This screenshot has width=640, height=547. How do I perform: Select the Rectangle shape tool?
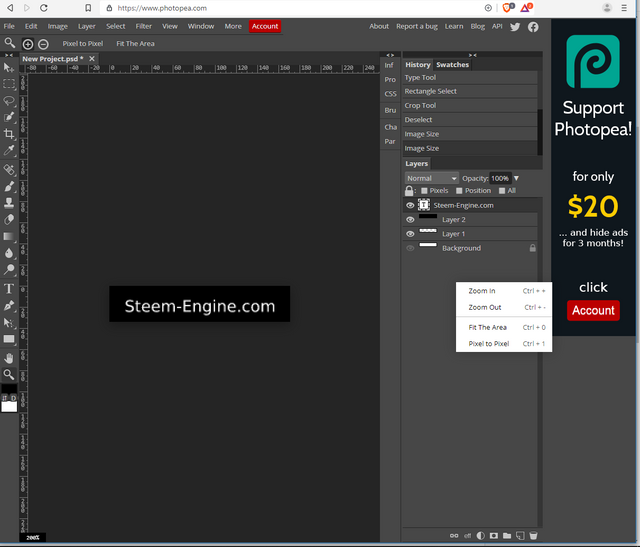pyautogui.click(x=9, y=339)
